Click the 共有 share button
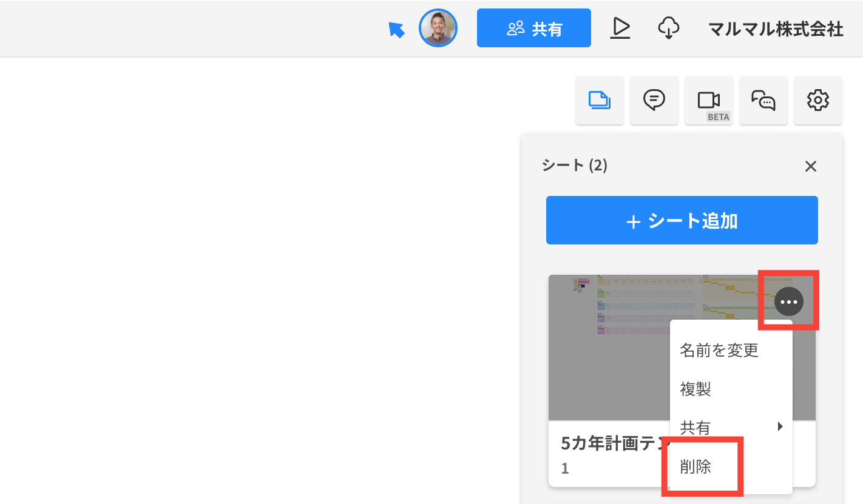863x504 pixels. (x=534, y=28)
